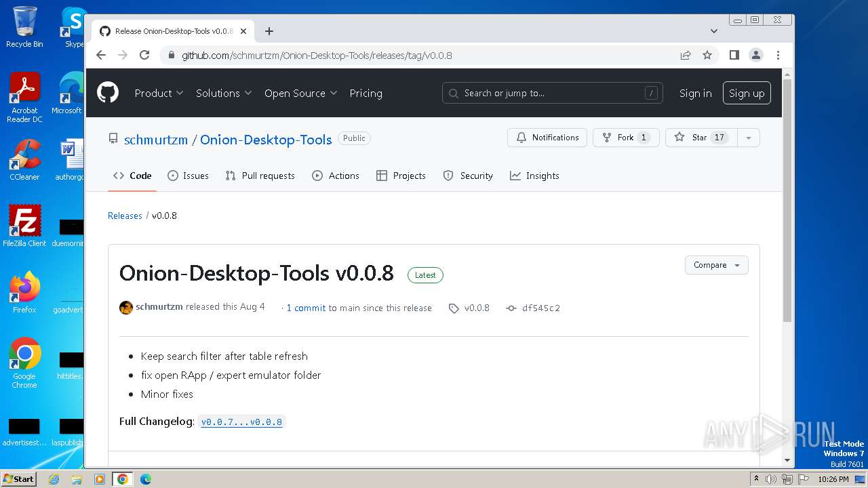Reload the page with refresh icon
Viewport: 868px width, 488px height.
144,55
